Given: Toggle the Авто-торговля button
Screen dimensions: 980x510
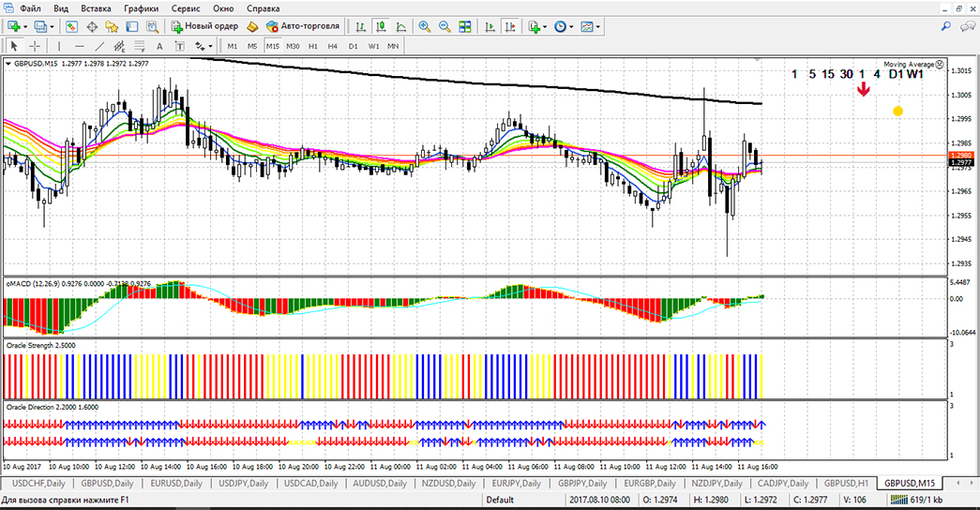Looking at the screenshot, I should point(303,26).
